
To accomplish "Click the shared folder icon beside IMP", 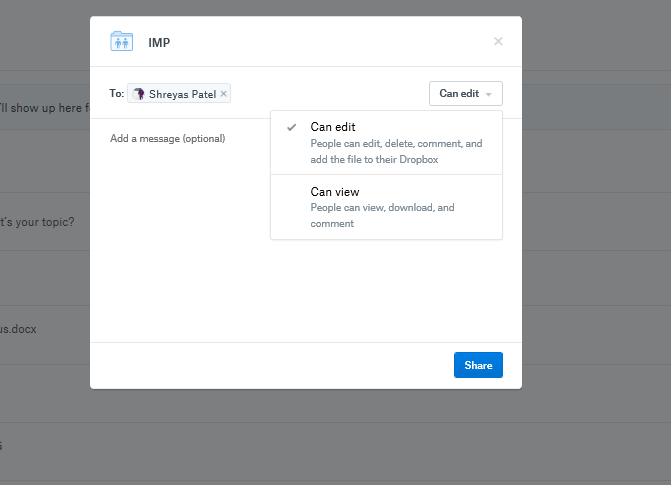I will pos(121,42).
